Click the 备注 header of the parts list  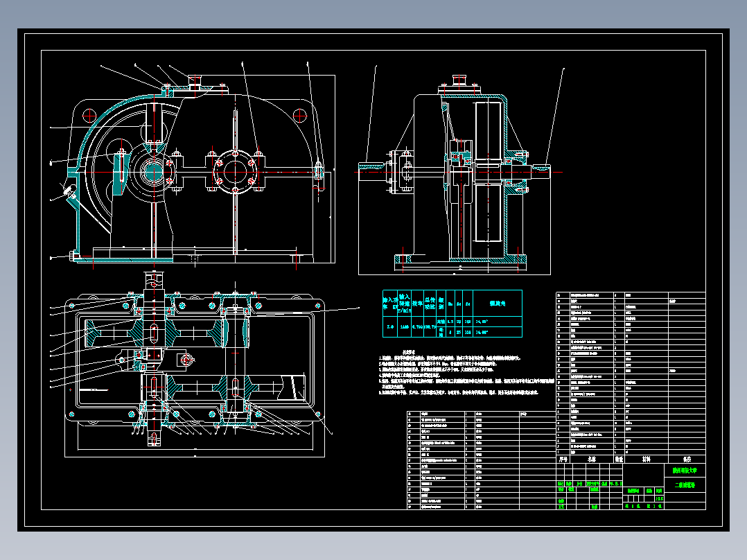(687, 460)
